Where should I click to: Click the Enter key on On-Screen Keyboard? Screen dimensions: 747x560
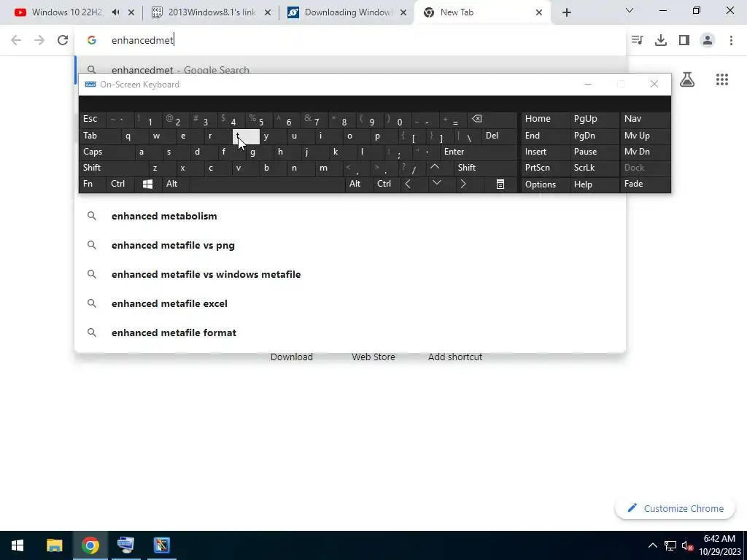[x=479, y=152]
